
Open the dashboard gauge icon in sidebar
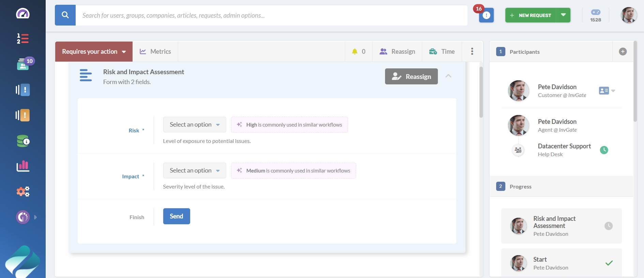point(23,14)
